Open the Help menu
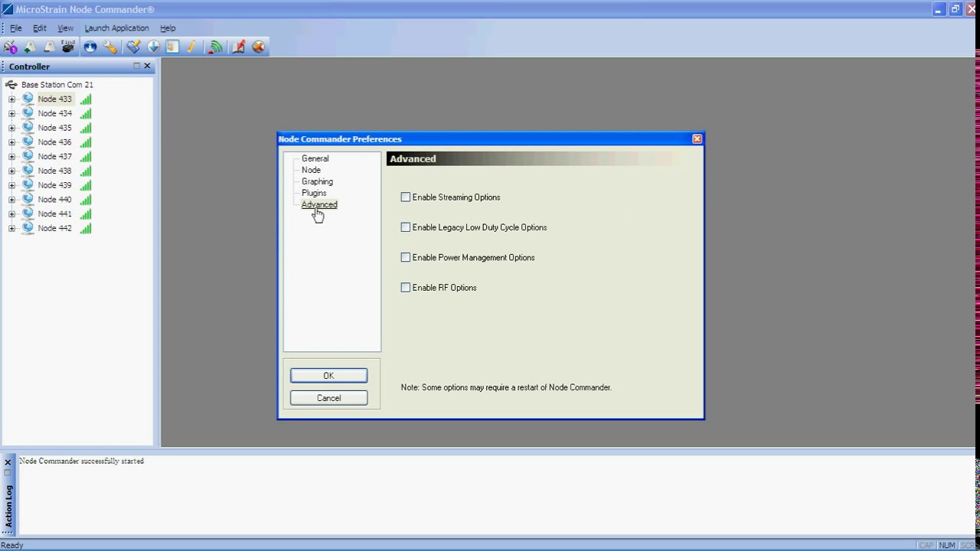 [168, 28]
